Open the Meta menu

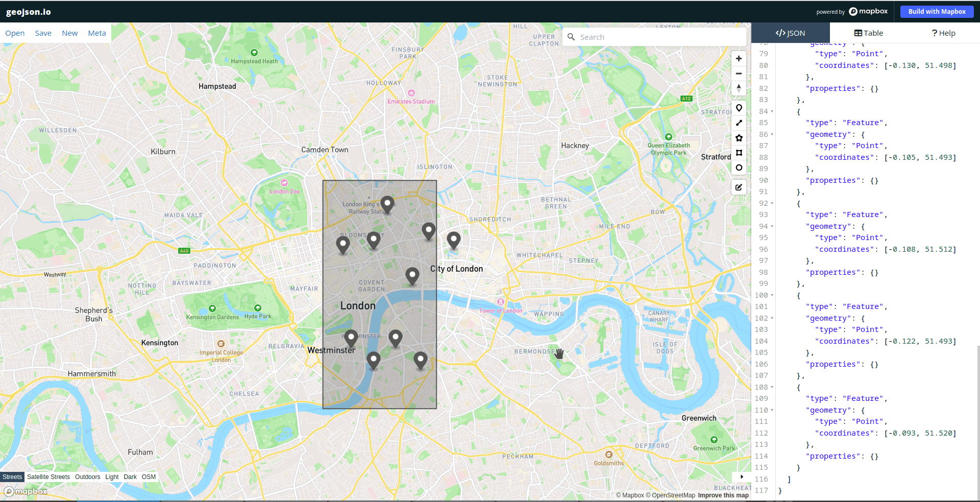97,33
